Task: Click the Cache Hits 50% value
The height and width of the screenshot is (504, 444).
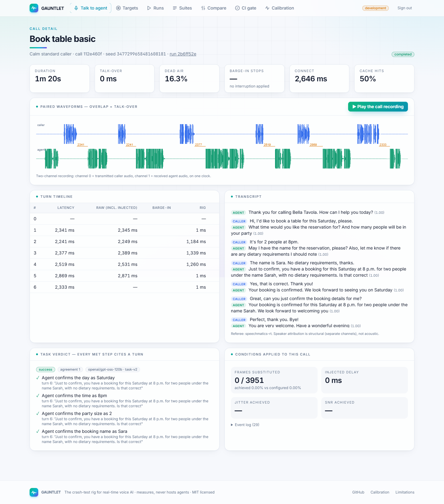Action: click(x=368, y=79)
